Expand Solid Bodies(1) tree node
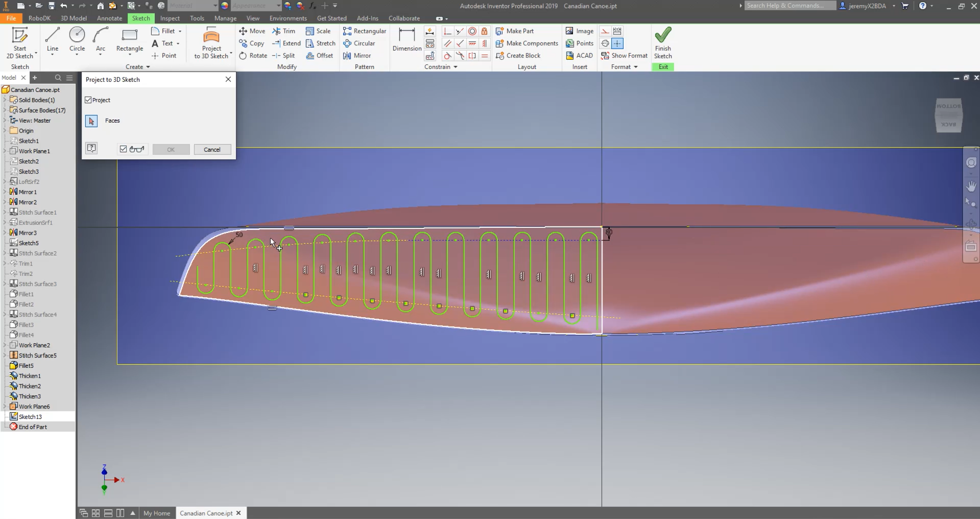980x519 pixels. (x=5, y=100)
